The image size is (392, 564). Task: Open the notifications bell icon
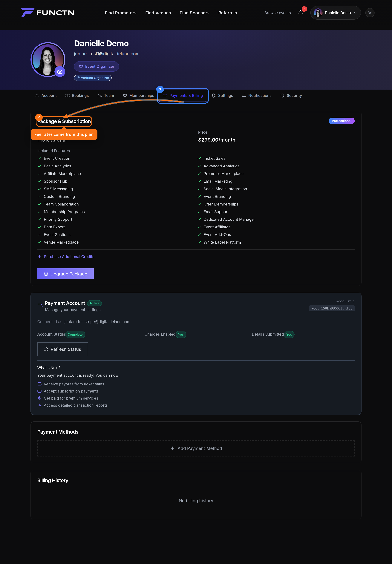point(300,13)
